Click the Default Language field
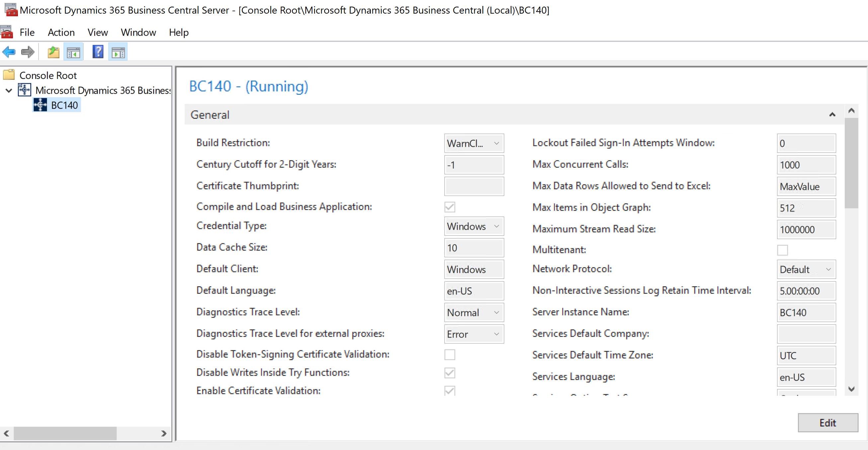868x450 pixels. (x=474, y=291)
